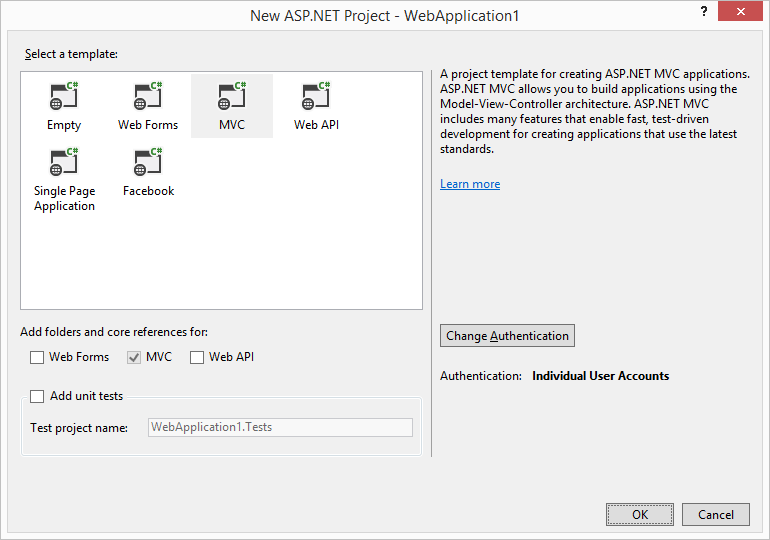
Task: Click the Individual User Accounts authentication text
Action: pyautogui.click(x=600, y=376)
